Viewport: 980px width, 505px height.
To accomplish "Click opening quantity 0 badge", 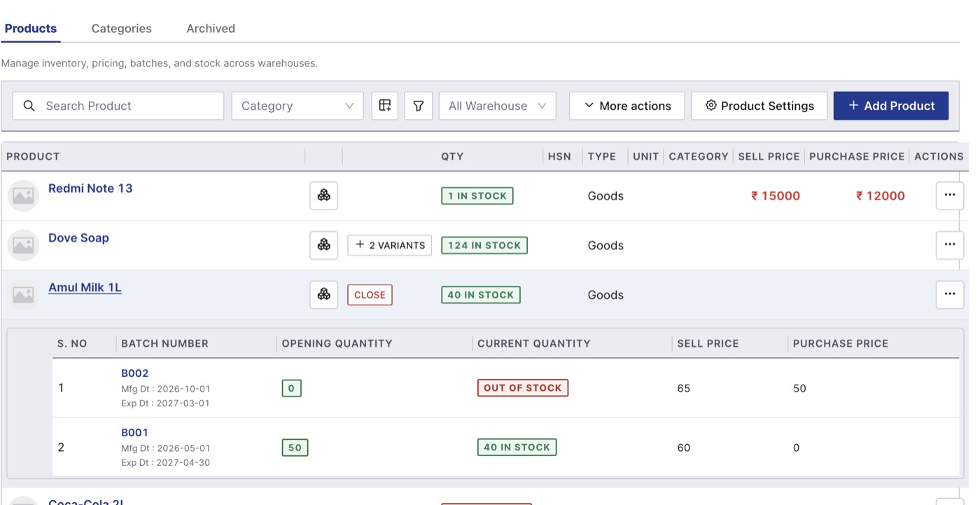I will [292, 388].
